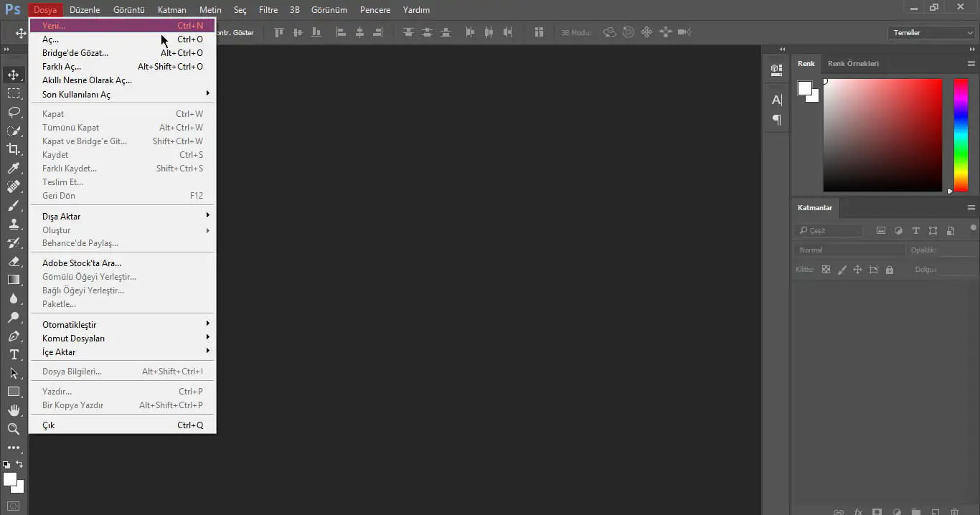Open the Renk panel options menu

(971, 63)
